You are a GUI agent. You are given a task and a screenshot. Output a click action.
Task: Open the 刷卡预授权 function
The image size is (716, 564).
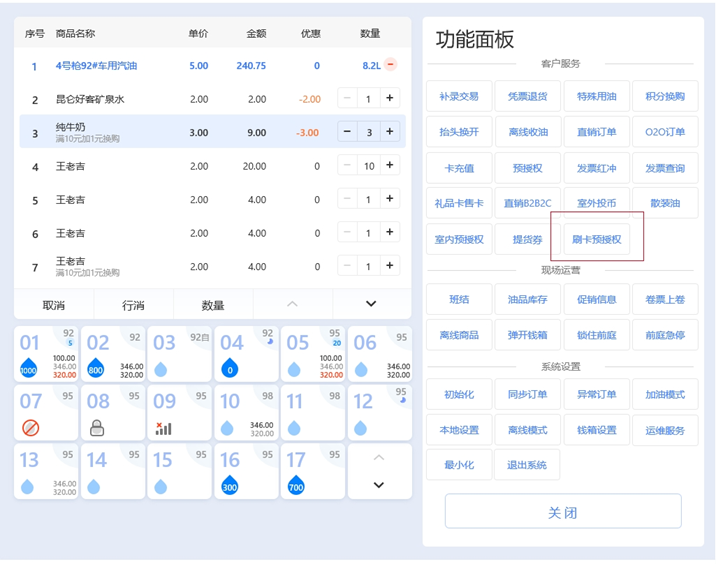coord(596,240)
